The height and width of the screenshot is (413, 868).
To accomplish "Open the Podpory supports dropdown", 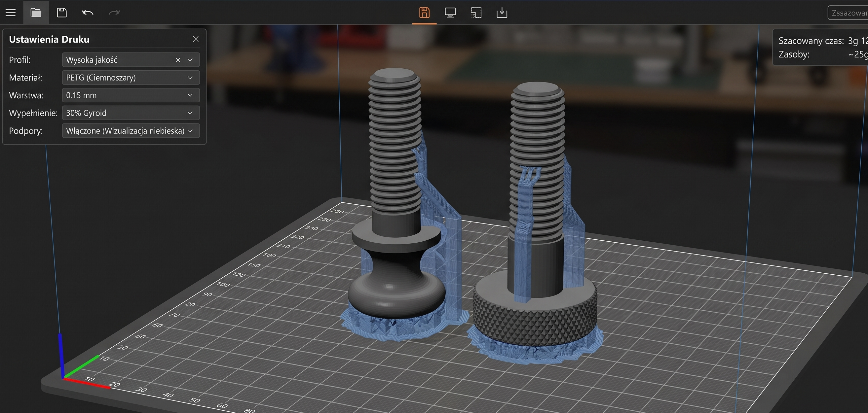I will pyautogui.click(x=131, y=131).
